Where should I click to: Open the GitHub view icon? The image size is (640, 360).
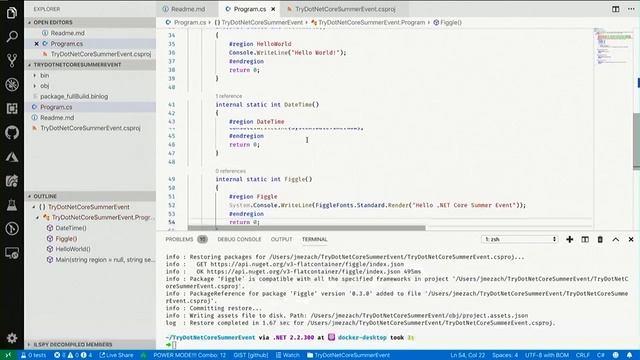[11, 133]
